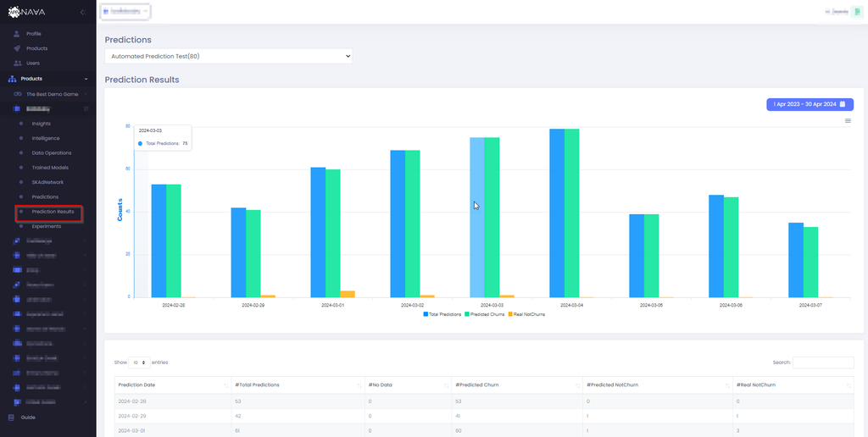Screen dimensions: 868x437
Task: Click the #Total Predictions column header
Action: pyautogui.click(x=298, y=385)
